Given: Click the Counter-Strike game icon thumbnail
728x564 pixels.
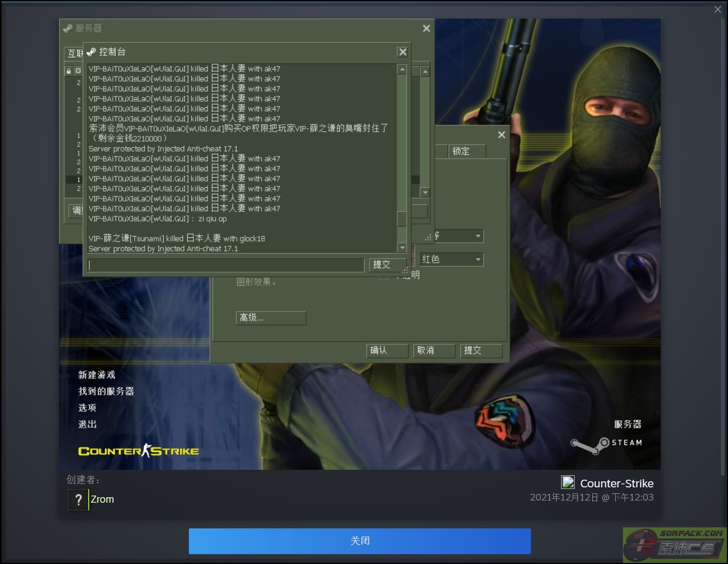Looking at the screenshot, I should 568,482.
